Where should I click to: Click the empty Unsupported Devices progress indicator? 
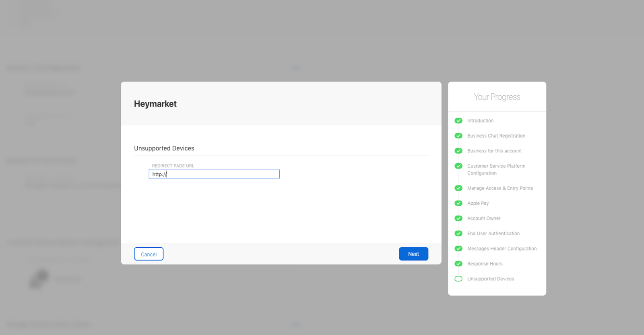pyautogui.click(x=458, y=279)
